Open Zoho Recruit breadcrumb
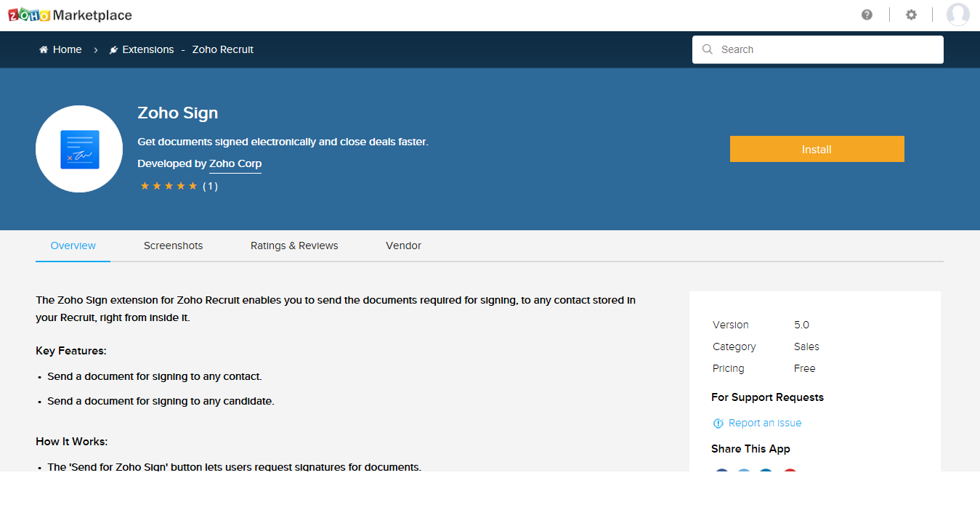This screenshot has width=980, height=523. click(223, 49)
